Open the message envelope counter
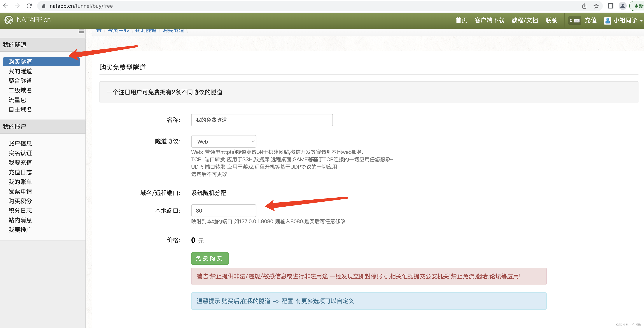Screen dimensions: 644x328 (x=574, y=20)
